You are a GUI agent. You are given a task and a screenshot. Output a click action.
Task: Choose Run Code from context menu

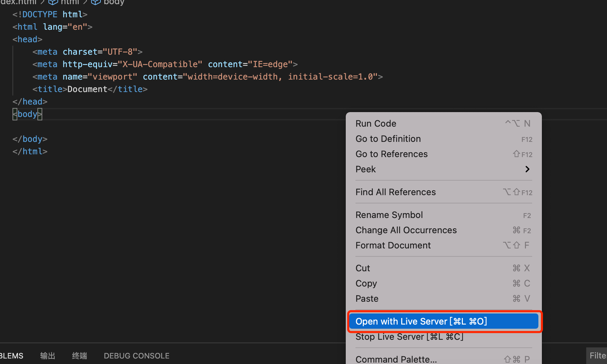pos(443,124)
